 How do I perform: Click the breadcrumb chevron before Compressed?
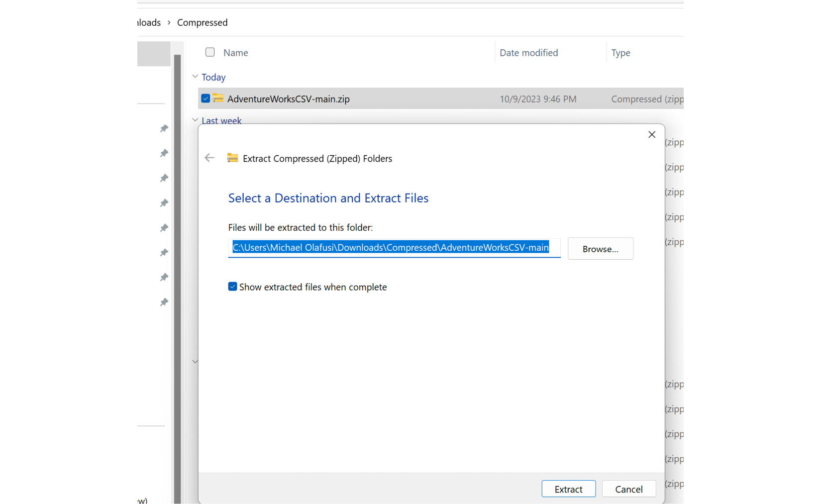tap(169, 23)
